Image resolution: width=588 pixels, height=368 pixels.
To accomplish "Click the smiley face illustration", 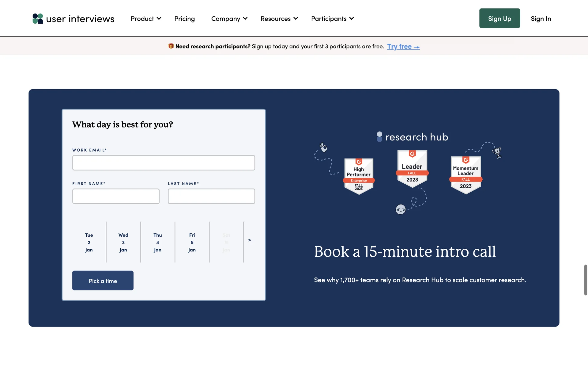I will tap(401, 209).
